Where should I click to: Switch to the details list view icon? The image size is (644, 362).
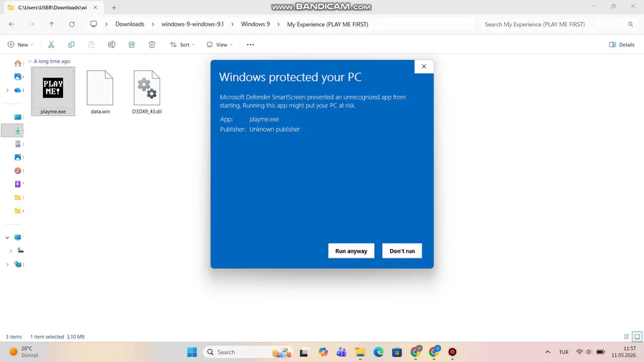626,336
